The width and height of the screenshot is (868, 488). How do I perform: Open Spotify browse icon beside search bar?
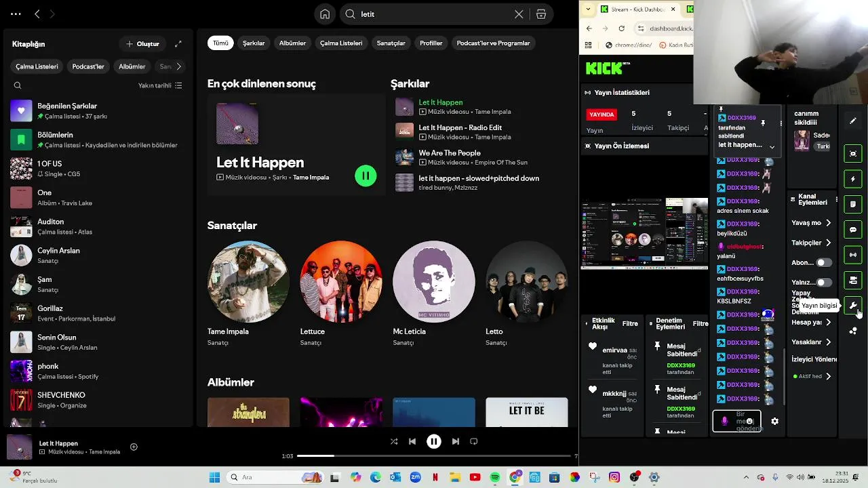pyautogui.click(x=541, y=14)
